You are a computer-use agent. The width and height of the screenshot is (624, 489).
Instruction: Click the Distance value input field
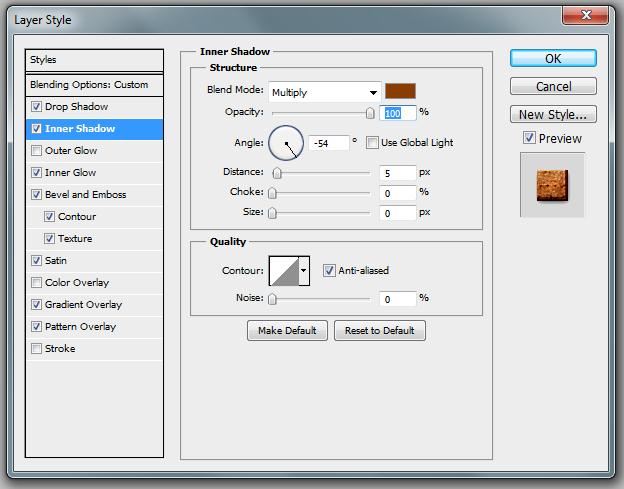397,173
